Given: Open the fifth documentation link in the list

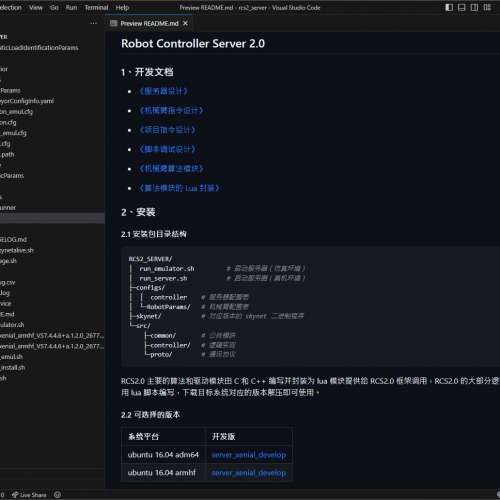Looking at the screenshot, I should coord(171,168).
